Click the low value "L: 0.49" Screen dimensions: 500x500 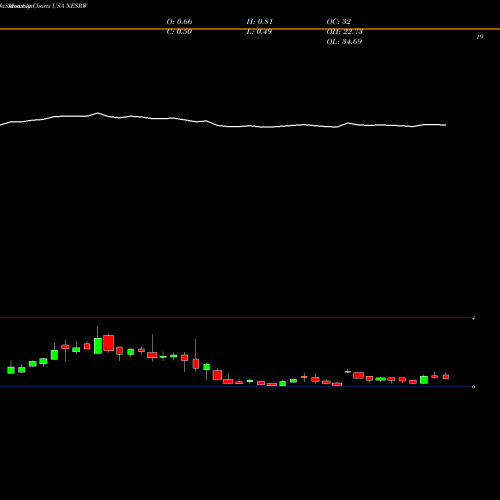pos(259,32)
